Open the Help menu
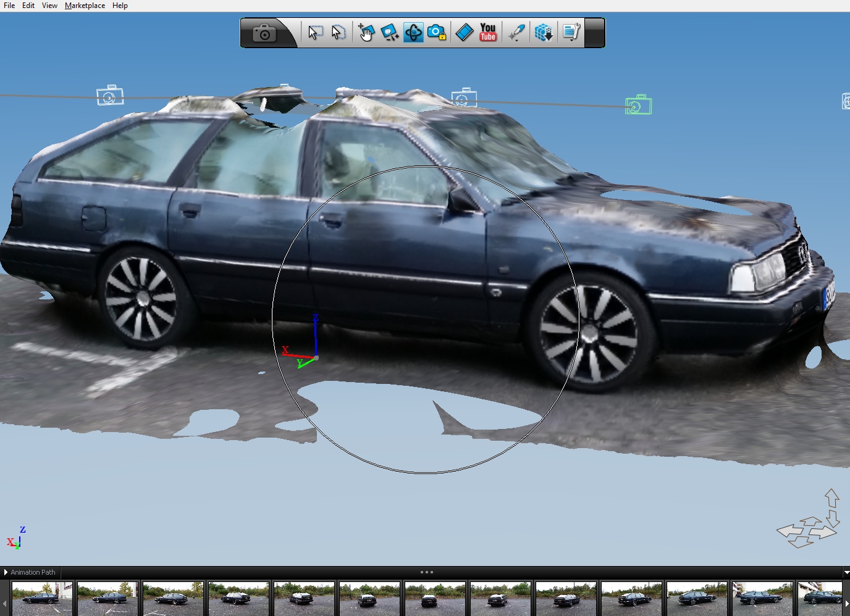 pos(120,6)
